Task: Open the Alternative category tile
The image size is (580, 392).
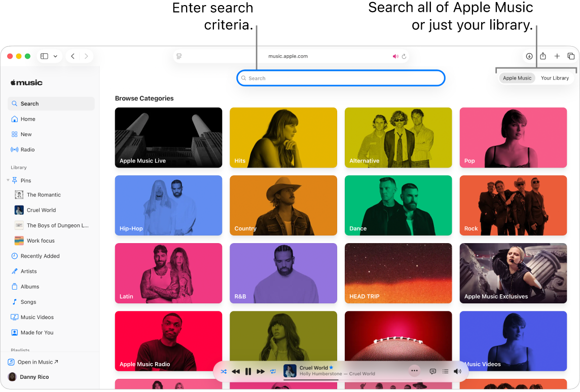Action: click(398, 137)
